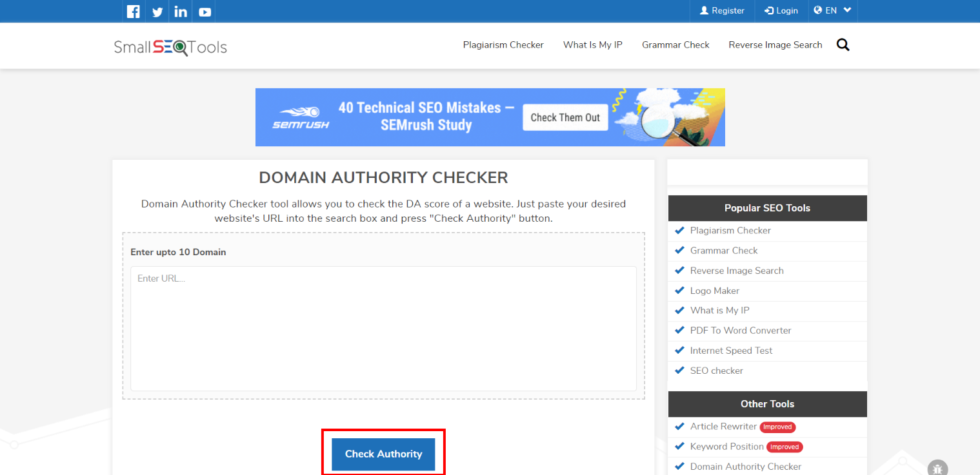Go to Plagiarism Checker in top menu
This screenshot has height=475, width=980.
503,45
